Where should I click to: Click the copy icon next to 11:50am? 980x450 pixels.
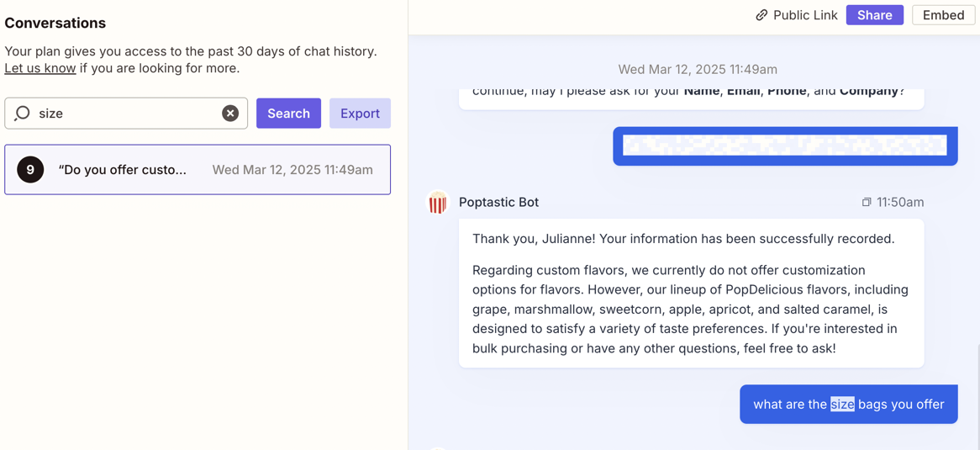point(867,202)
